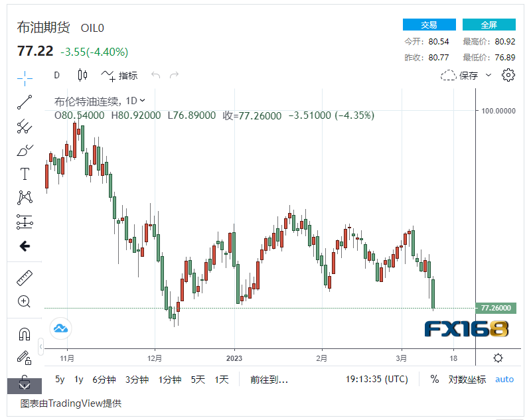
Task: Toggle 对数坐标 log scale
Action: pos(467,380)
